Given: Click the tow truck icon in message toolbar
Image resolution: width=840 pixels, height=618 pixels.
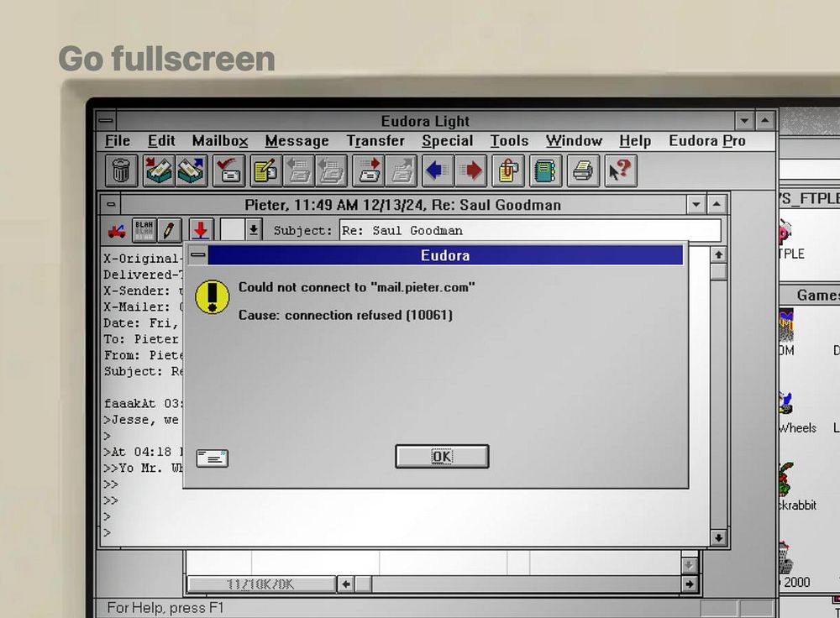Looking at the screenshot, I should click(116, 230).
